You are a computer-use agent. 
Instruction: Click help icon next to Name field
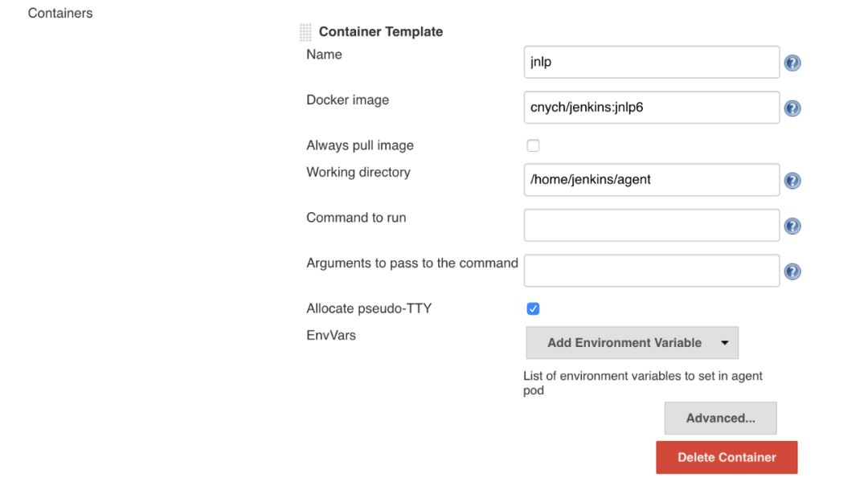point(792,63)
